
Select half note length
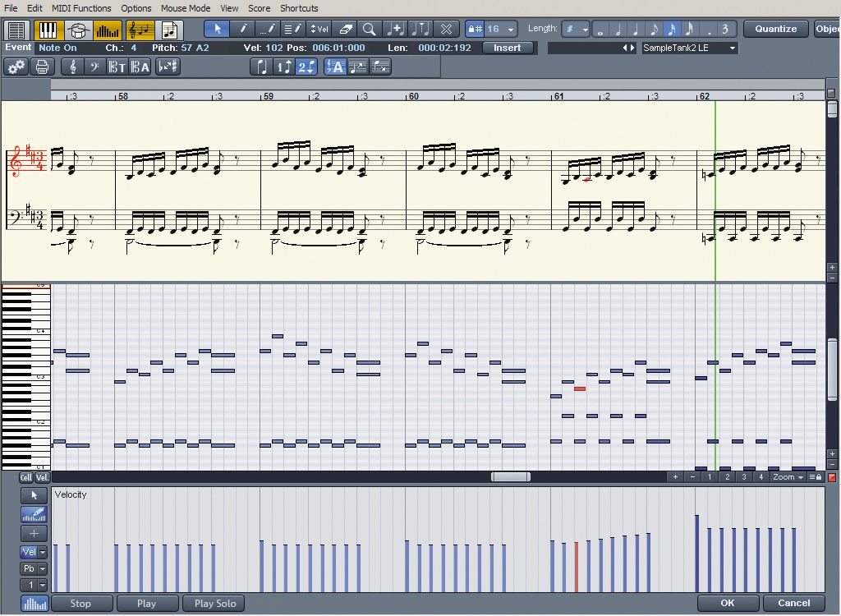tap(618, 29)
